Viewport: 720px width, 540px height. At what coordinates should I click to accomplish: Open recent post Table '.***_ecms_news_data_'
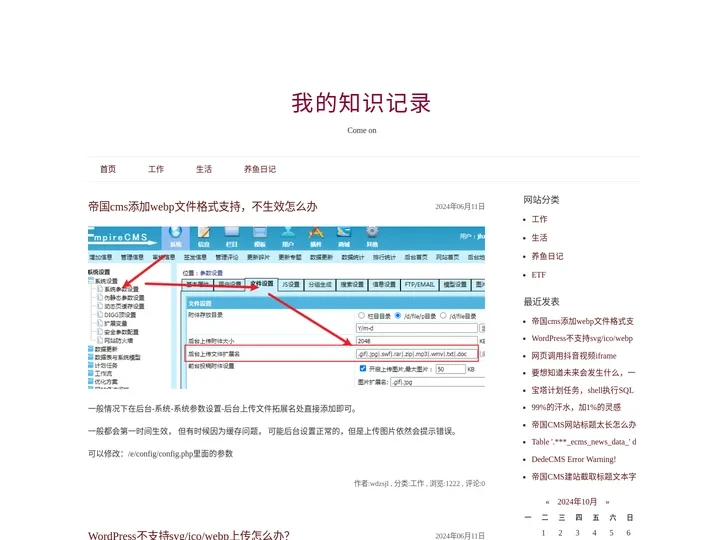(x=584, y=442)
